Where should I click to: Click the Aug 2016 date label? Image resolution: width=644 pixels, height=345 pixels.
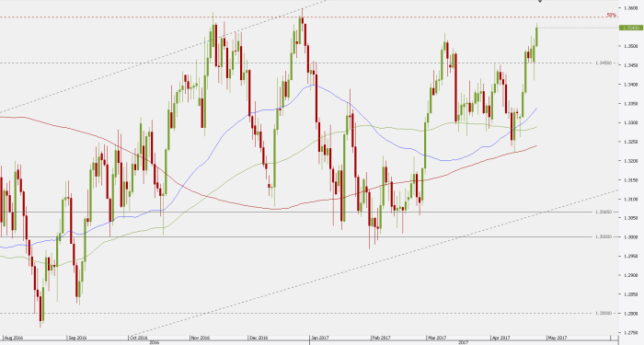point(13,338)
